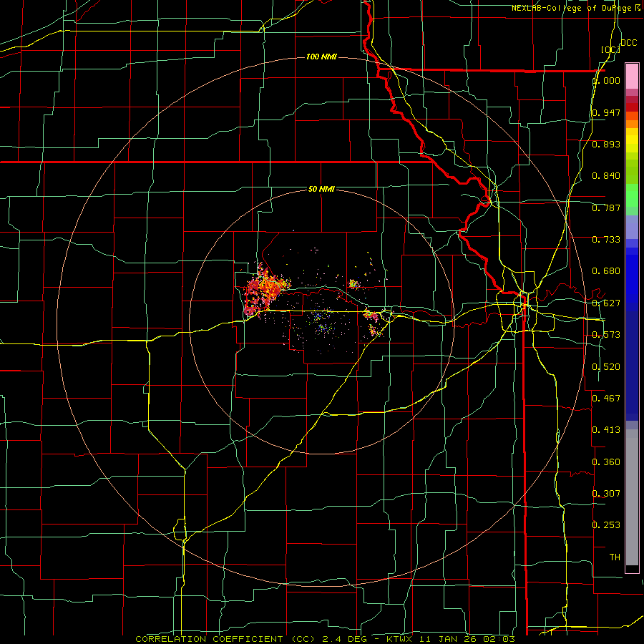The width and height of the screenshot is (644, 644).
Task: Select the 0.680 scale value
Action: 606,271
